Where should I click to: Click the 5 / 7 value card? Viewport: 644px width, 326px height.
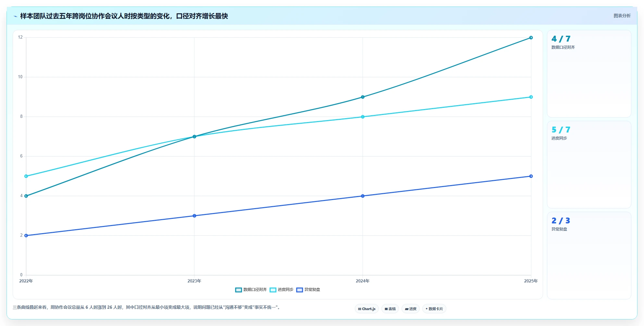point(589,165)
